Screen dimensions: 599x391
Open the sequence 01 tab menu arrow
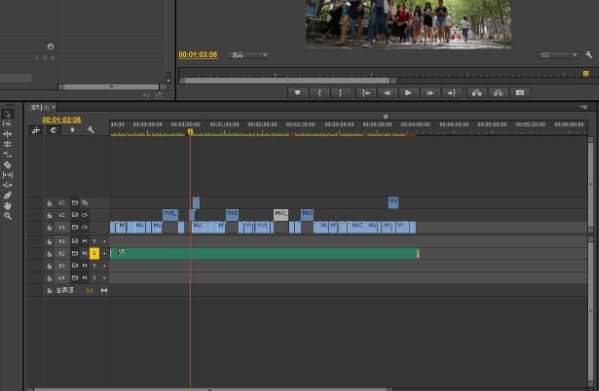tap(53, 107)
